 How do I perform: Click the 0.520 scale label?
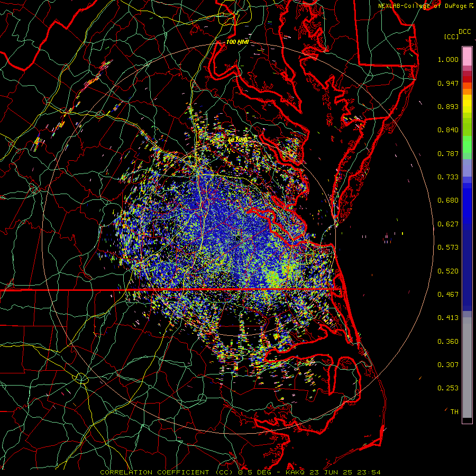(448, 271)
